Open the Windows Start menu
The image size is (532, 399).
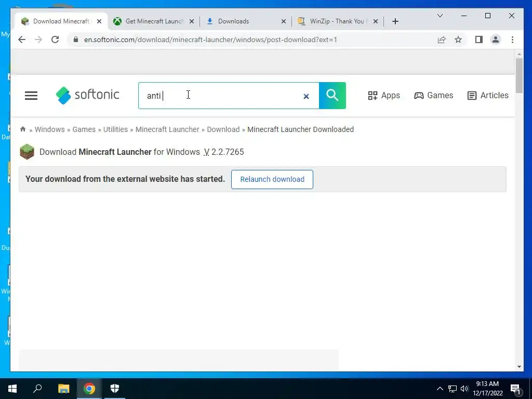pos(12,389)
